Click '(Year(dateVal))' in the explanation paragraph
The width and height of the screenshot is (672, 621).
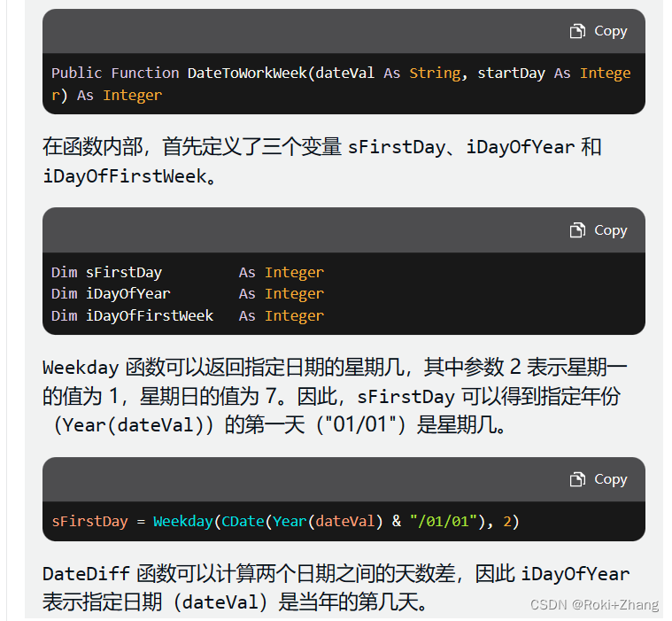134,425
